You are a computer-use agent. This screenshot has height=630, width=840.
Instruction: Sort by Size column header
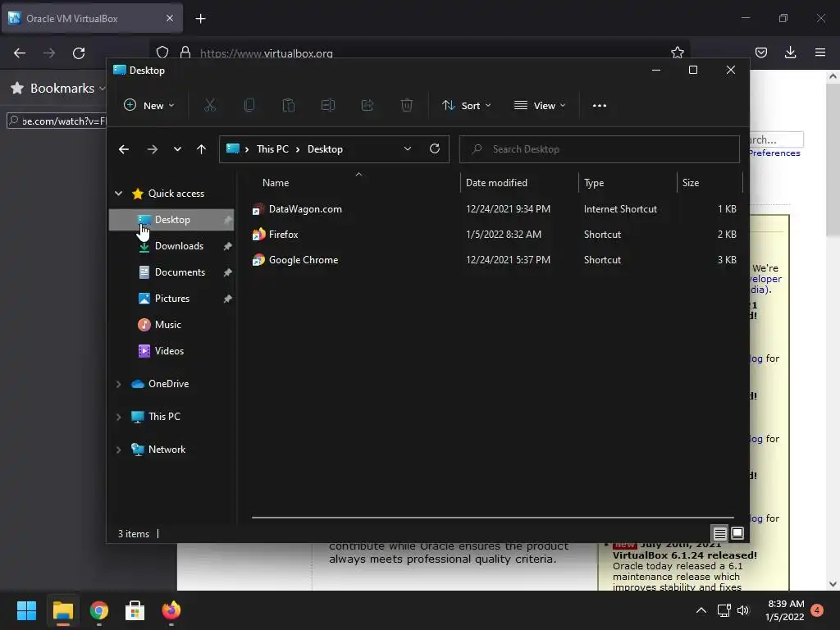[710, 183]
